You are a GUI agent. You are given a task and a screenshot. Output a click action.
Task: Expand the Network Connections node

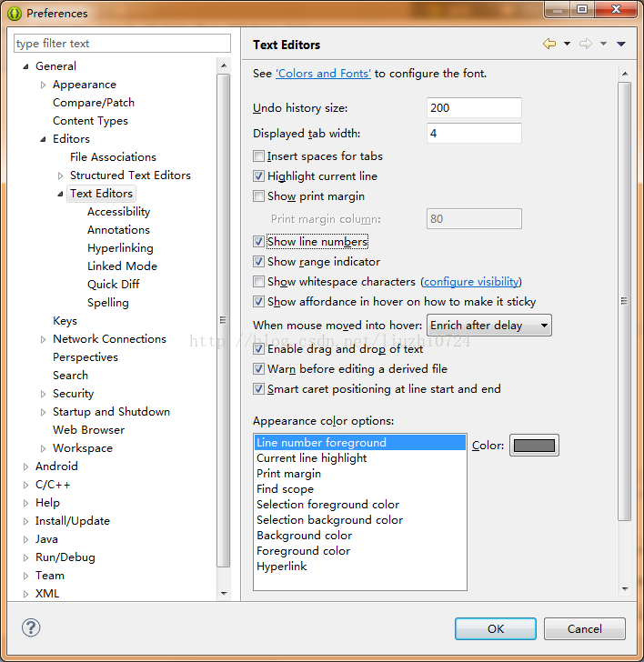click(43, 339)
